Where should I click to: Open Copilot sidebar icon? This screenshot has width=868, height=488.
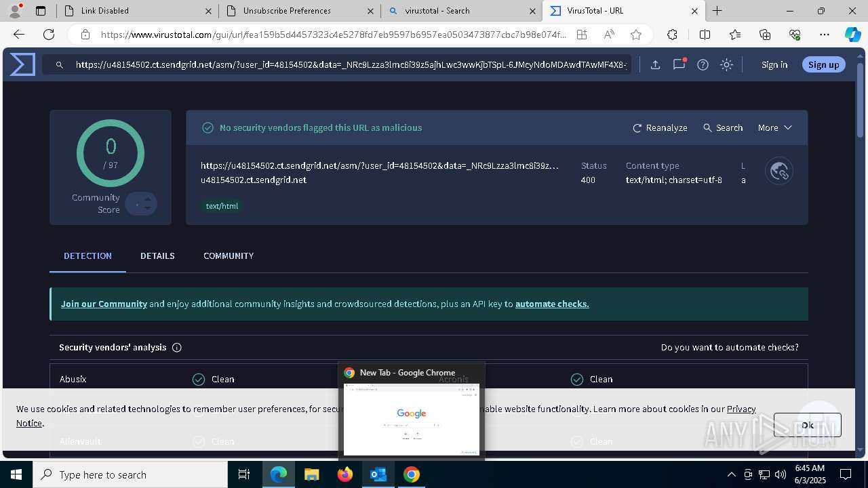(x=853, y=35)
